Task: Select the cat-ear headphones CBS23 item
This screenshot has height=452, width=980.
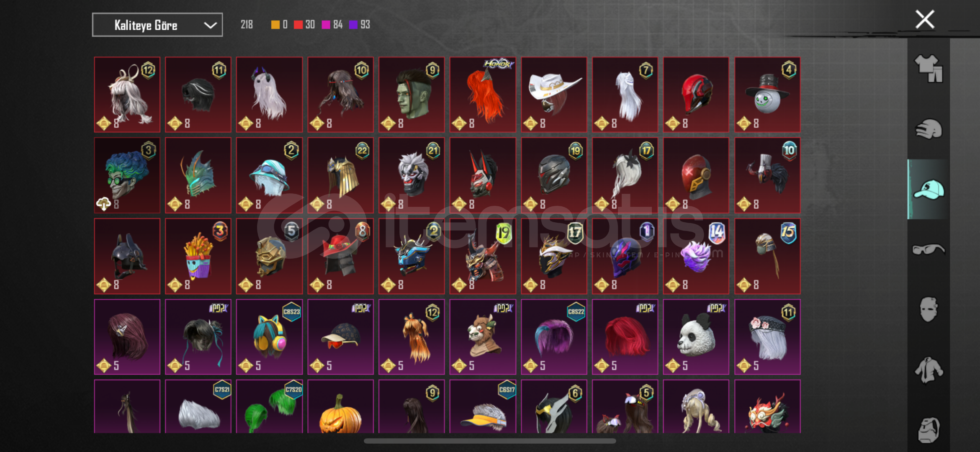Action: pyautogui.click(x=269, y=337)
